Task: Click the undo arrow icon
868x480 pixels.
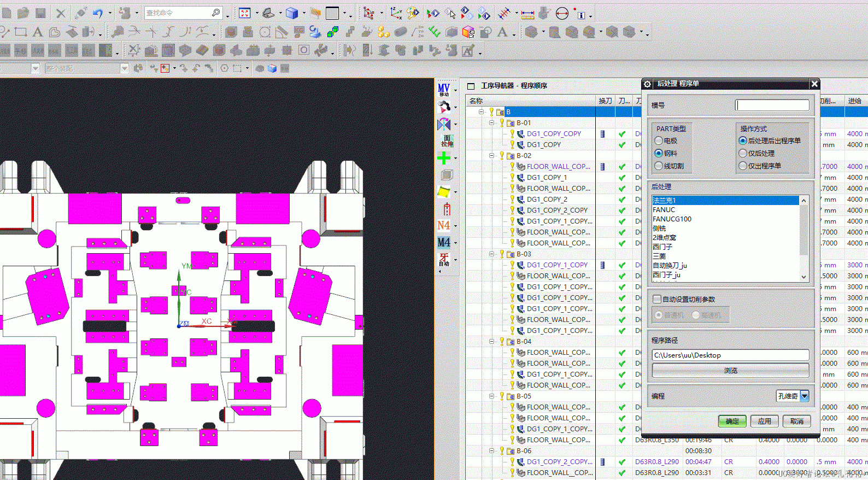Action: coord(98,13)
